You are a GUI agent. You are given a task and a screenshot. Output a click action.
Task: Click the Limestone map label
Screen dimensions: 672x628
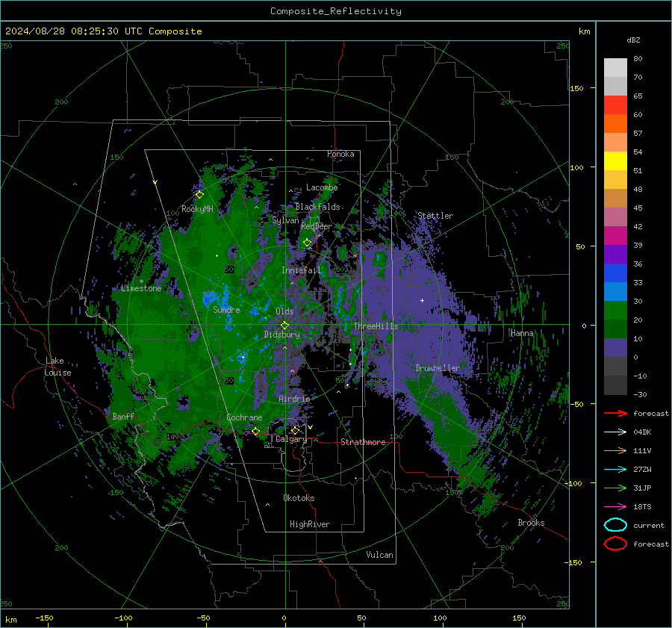pos(141,288)
